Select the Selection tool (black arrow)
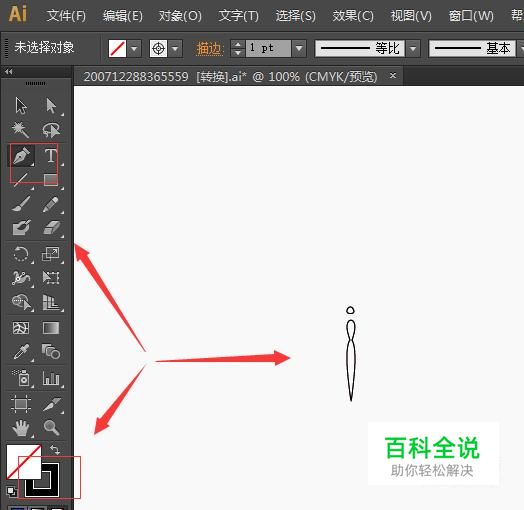 tap(21, 106)
